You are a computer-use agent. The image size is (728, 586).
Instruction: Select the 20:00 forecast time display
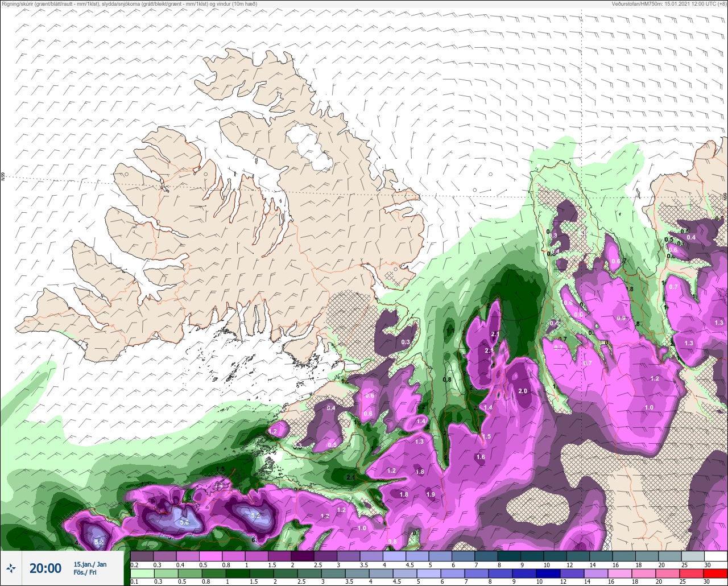45,568
